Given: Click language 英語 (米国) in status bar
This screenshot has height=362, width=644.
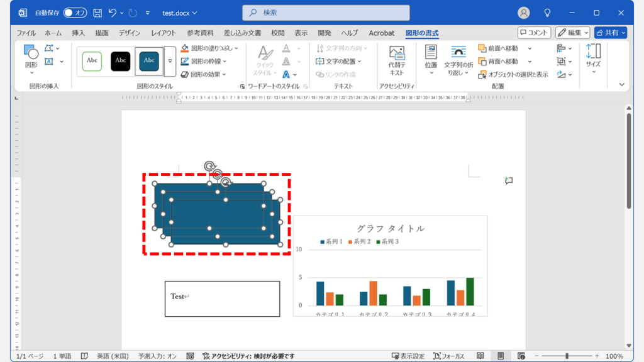Looking at the screenshot, I should pos(113,356).
